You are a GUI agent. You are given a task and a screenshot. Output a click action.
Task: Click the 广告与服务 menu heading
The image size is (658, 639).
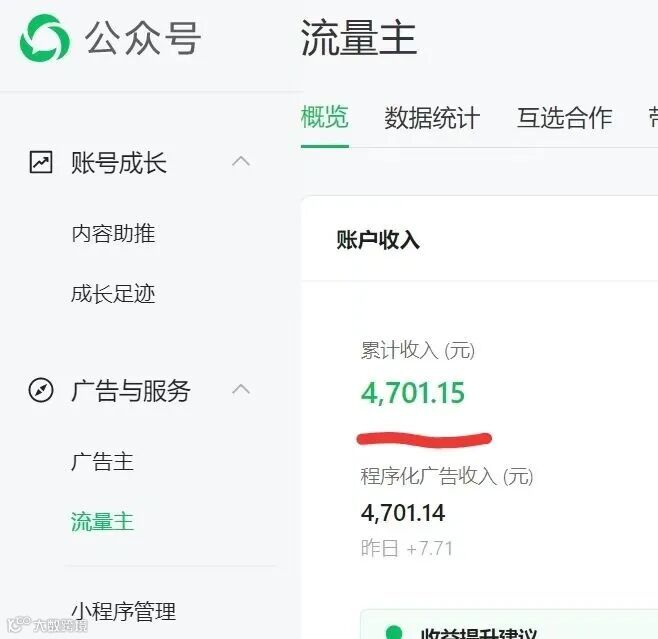point(131,391)
